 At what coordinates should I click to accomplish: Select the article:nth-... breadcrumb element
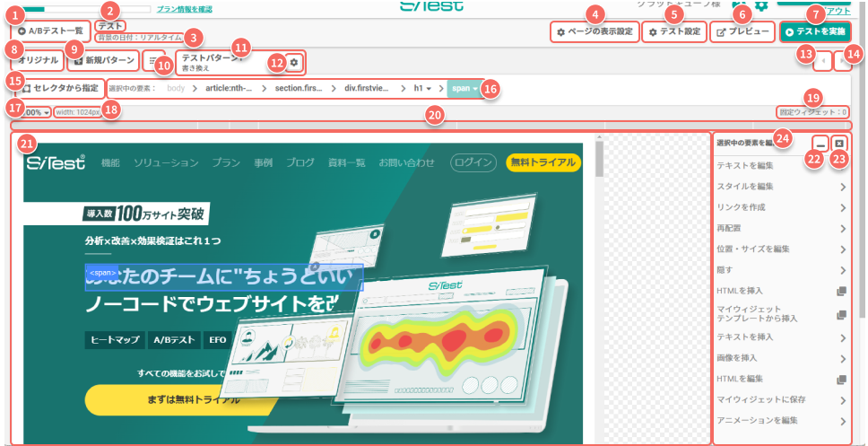point(229,88)
